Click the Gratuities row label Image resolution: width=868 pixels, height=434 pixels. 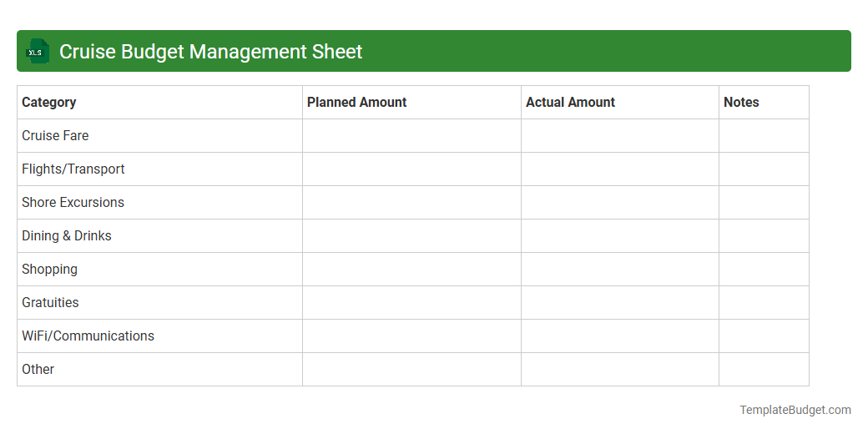point(50,303)
